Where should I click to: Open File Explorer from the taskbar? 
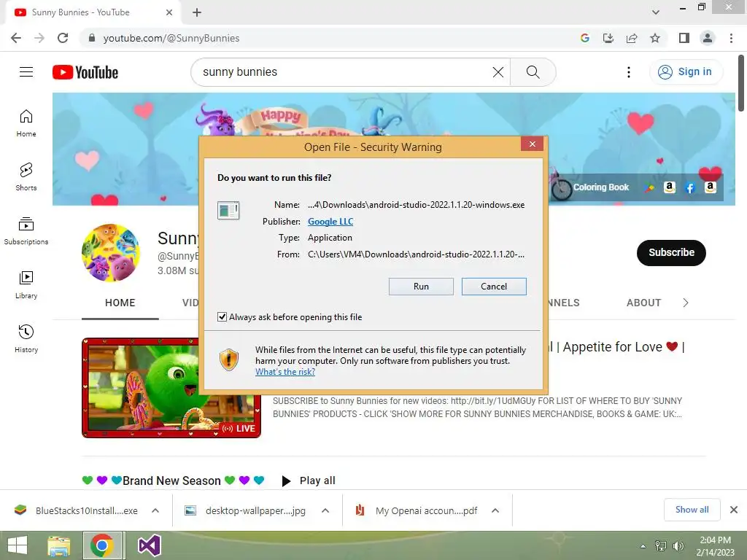pyautogui.click(x=58, y=545)
